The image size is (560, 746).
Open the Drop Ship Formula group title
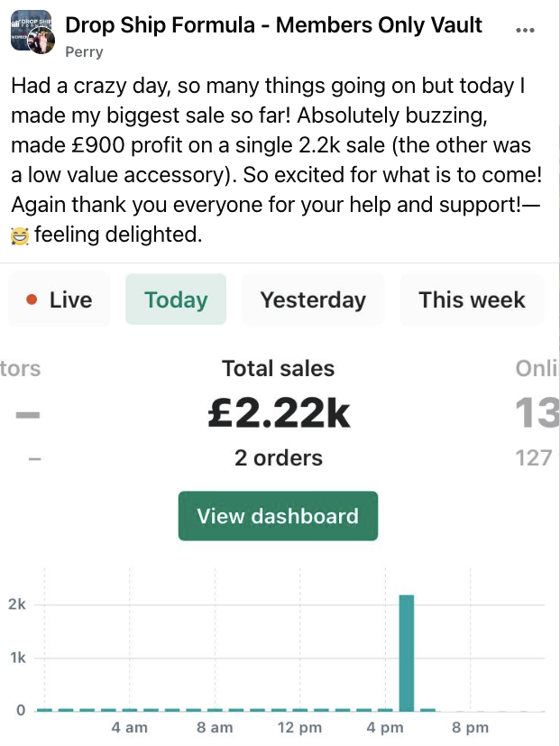(273, 24)
